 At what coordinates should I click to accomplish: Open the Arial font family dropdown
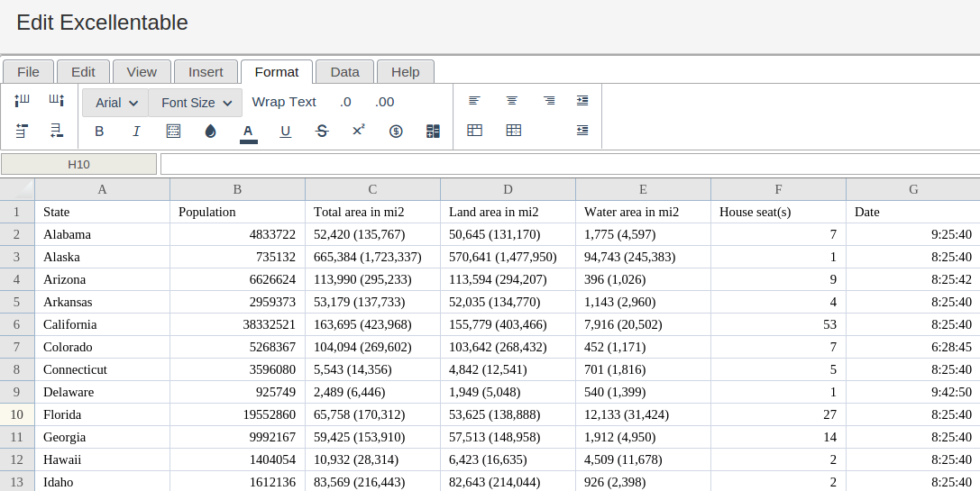[116, 103]
